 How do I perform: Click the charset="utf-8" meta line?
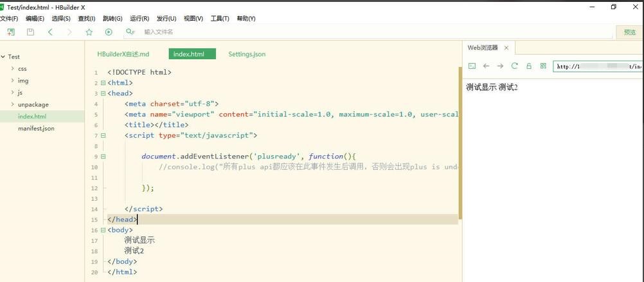[172, 104]
